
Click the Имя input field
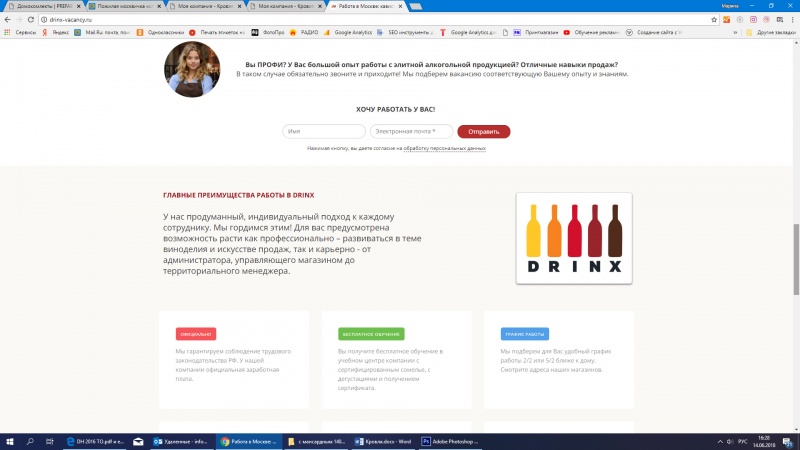pos(323,132)
